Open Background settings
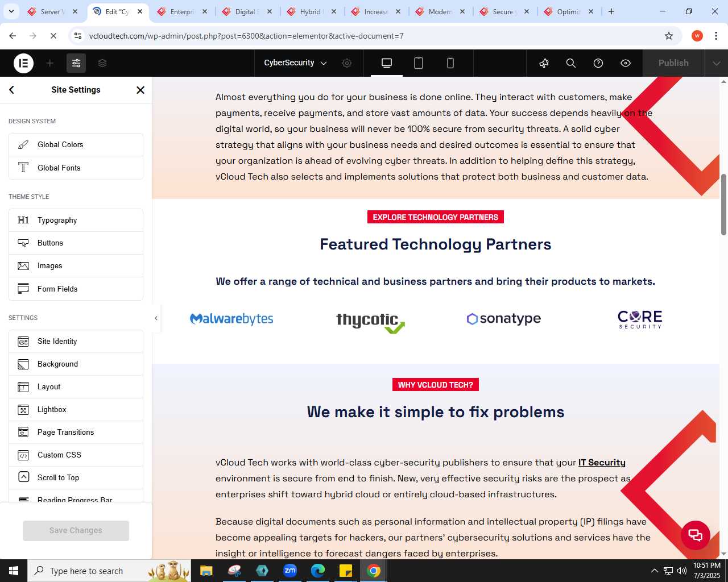 [x=76, y=364]
